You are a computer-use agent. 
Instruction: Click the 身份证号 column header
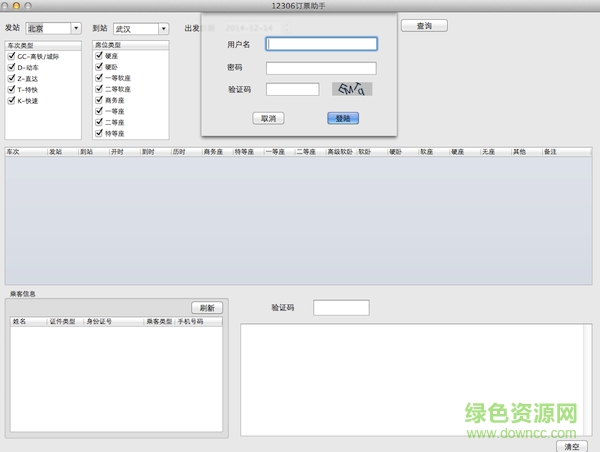coord(113,321)
